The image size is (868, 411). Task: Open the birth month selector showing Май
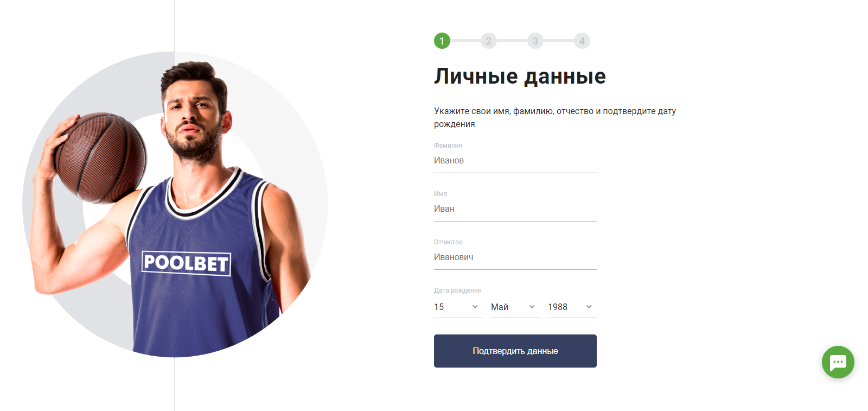(x=515, y=307)
